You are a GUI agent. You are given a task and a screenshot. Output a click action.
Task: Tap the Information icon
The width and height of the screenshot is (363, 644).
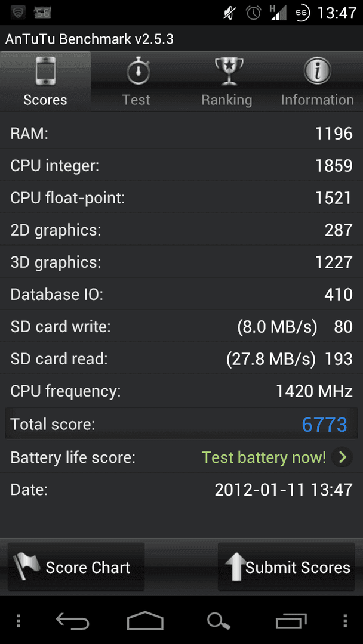pos(317,71)
